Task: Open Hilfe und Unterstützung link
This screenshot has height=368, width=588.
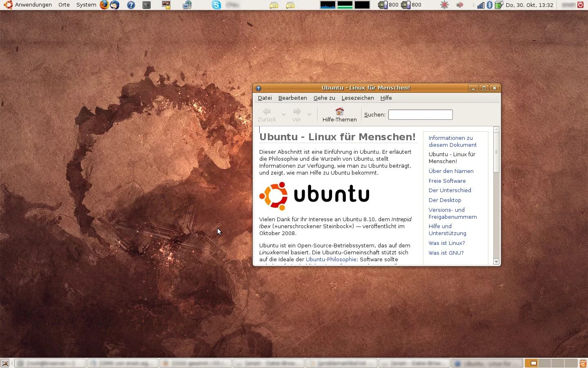Action: [x=447, y=230]
